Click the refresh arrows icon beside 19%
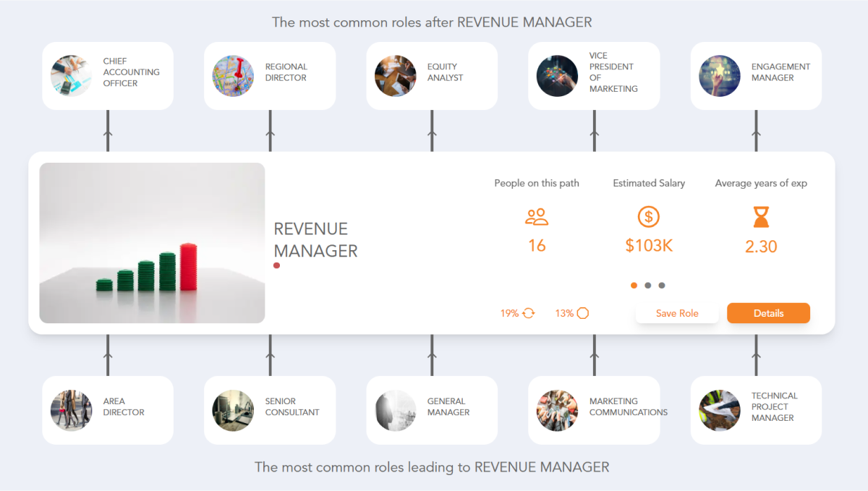 (527, 312)
